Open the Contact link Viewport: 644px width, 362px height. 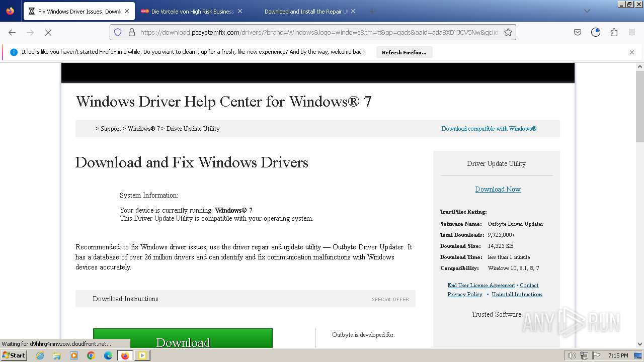tap(529, 285)
